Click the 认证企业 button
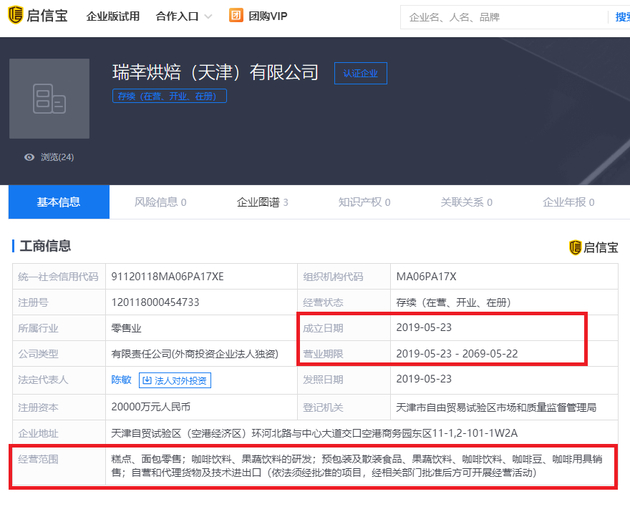Viewport: 630px width, 509px height. (360, 73)
